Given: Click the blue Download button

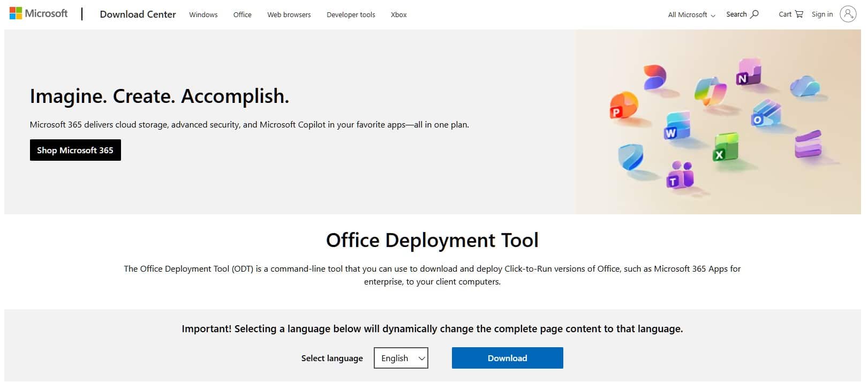Looking at the screenshot, I should (508, 358).
